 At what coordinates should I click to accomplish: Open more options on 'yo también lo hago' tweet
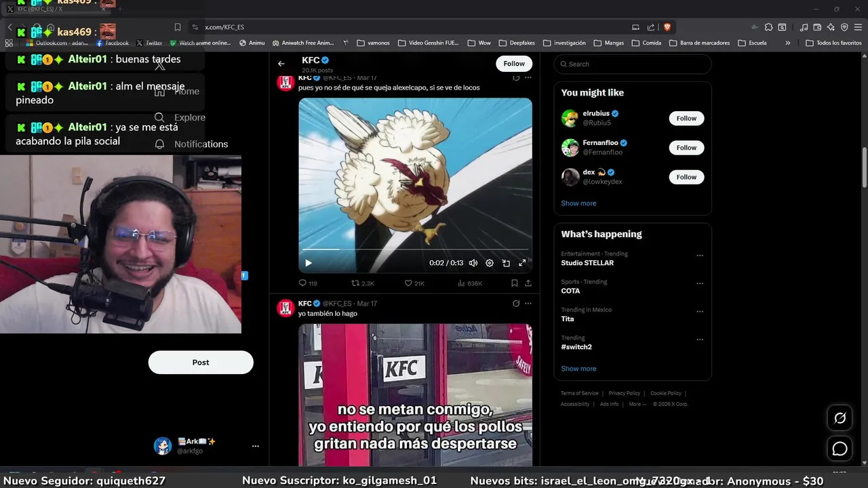coord(528,304)
